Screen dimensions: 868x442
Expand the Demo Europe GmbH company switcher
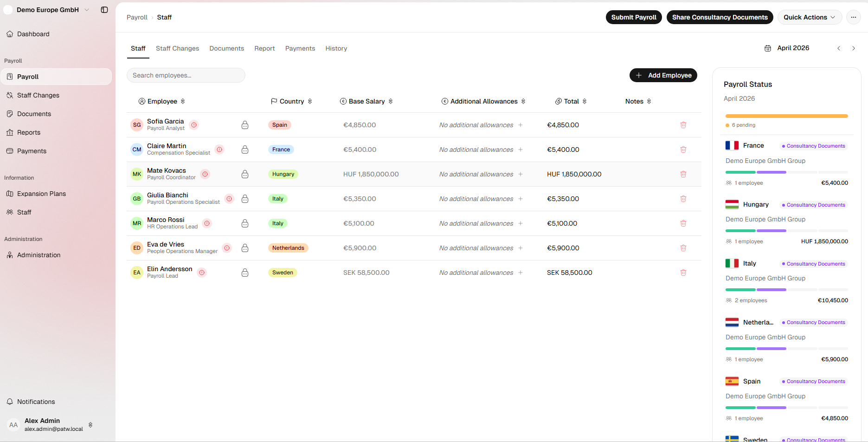pyautogui.click(x=46, y=10)
